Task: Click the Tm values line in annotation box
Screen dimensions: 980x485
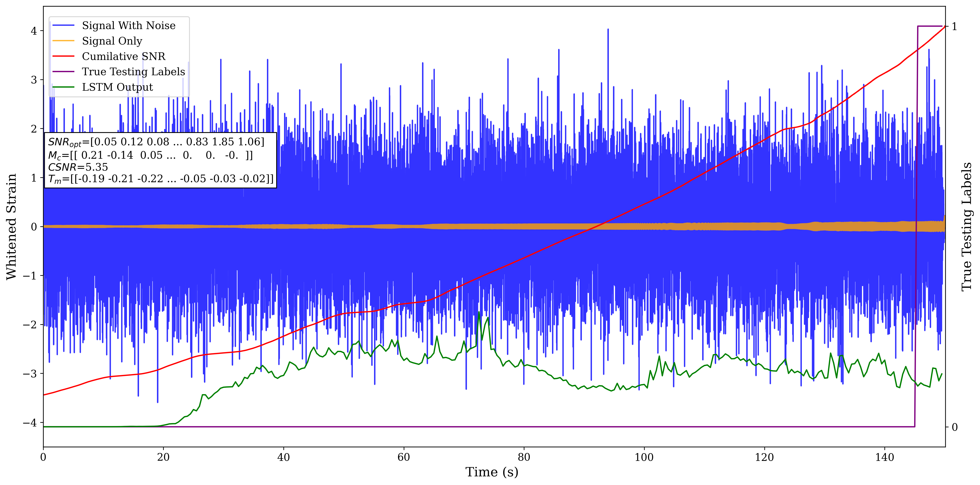Action: tap(160, 179)
